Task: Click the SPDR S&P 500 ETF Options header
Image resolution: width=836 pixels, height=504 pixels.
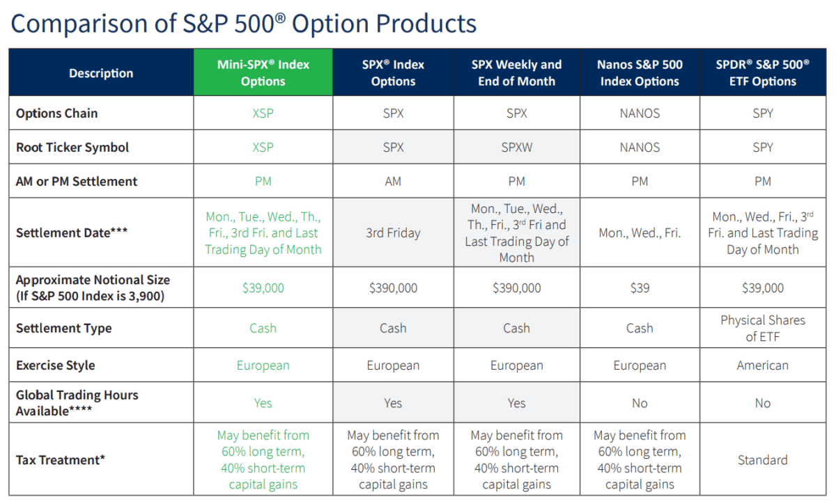Action: (x=763, y=72)
